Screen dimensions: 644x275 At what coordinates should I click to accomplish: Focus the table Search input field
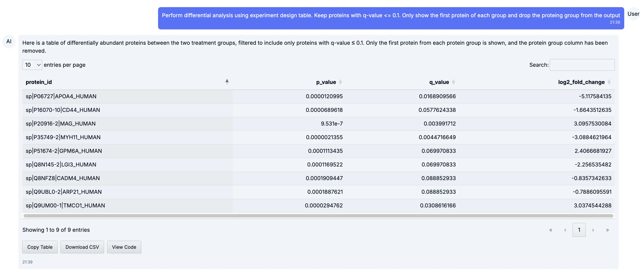(x=582, y=65)
